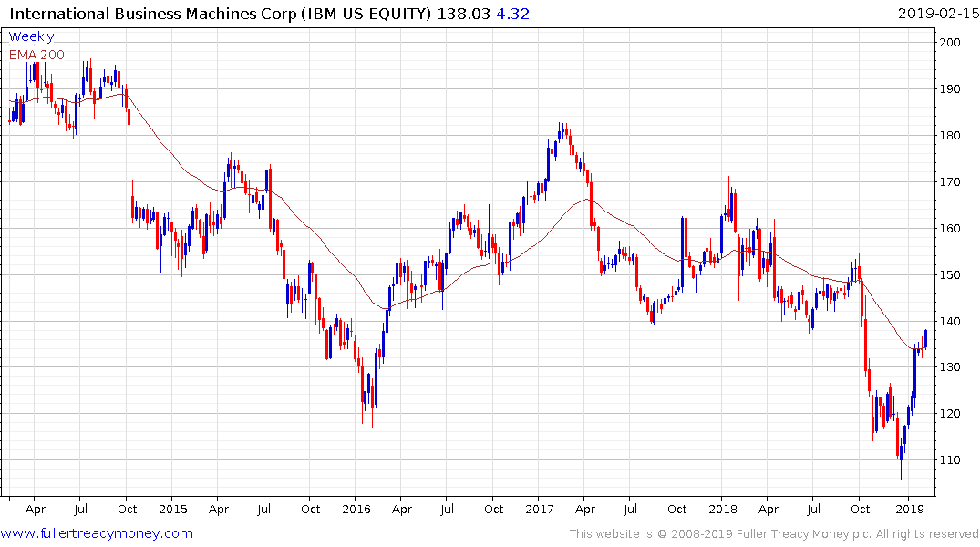Click the 2019 time axis label

[910, 509]
